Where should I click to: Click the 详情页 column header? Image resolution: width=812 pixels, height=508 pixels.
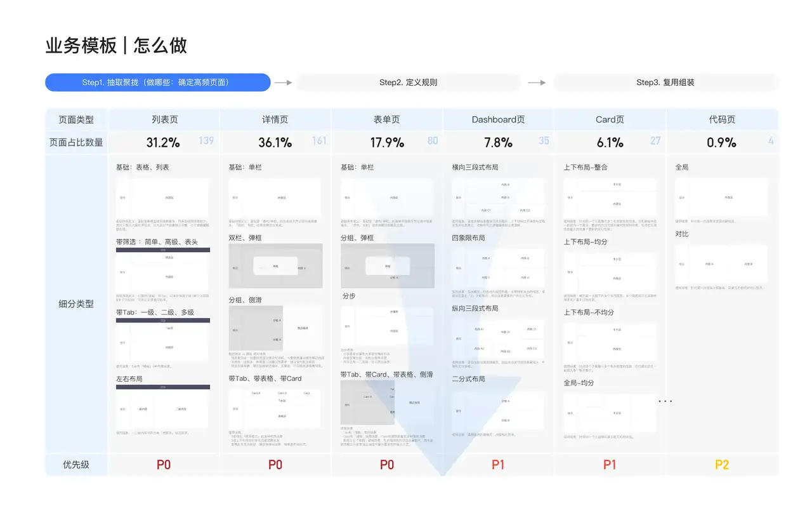click(x=275, y=119)
